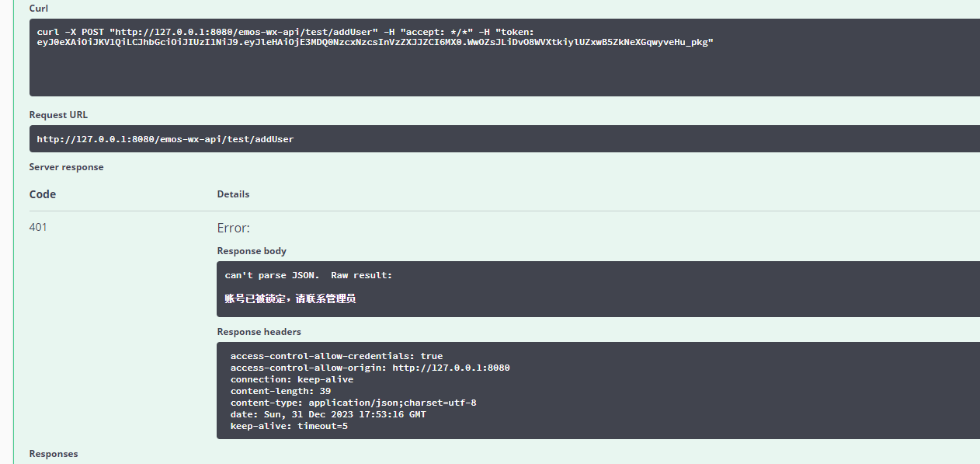Click the Code column header
Viewport: 980px width, 464px height.
pyautogui.click(x=43, y=194)
